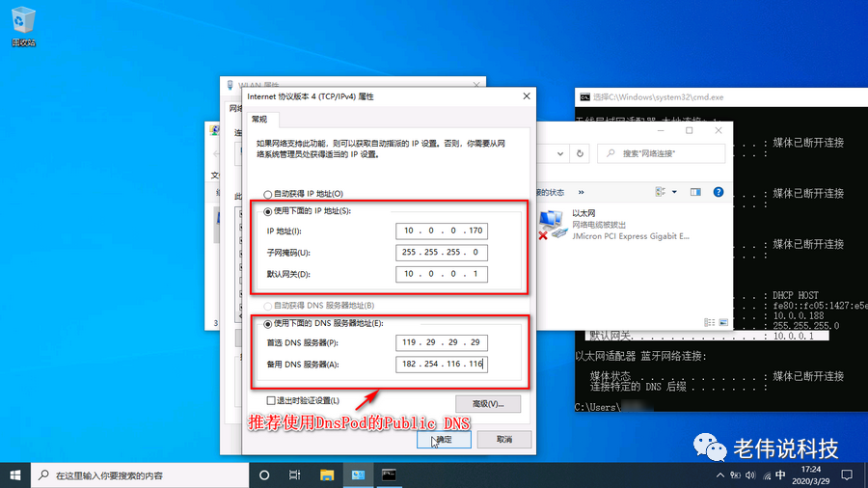The width and height of the screenshot is (868, 488).
Task: Click the taskbar search box
Action: pos(140,475)
